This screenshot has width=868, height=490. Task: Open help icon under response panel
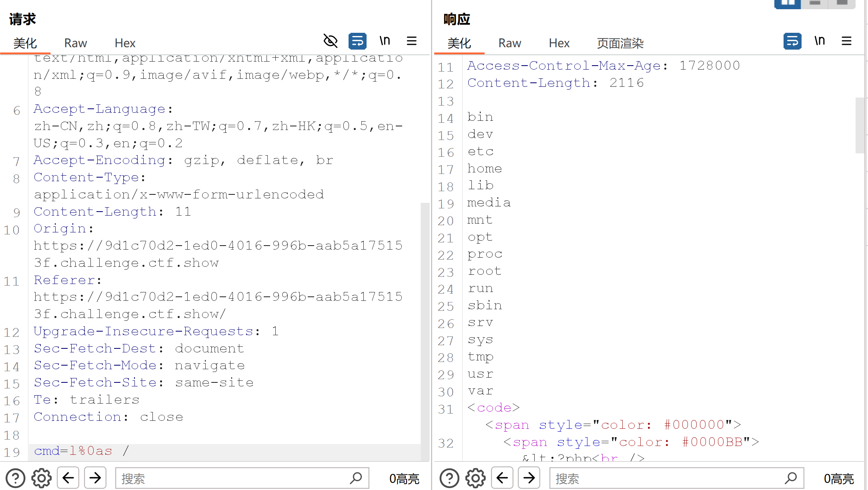[449, 478]
